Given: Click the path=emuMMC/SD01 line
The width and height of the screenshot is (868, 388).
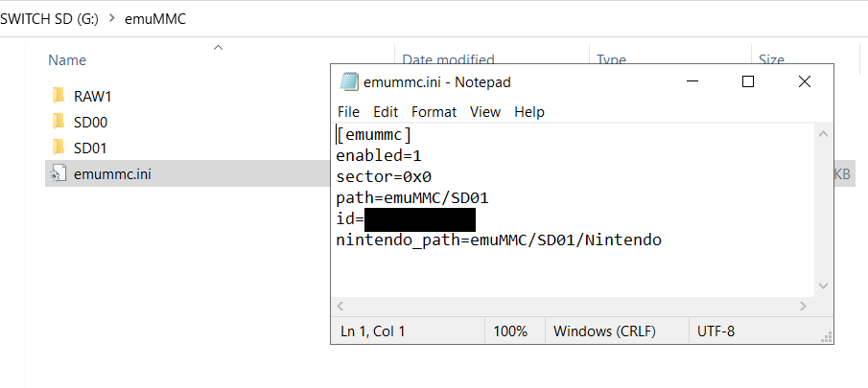Looking at the screenshot, I should tap(411, 198).
